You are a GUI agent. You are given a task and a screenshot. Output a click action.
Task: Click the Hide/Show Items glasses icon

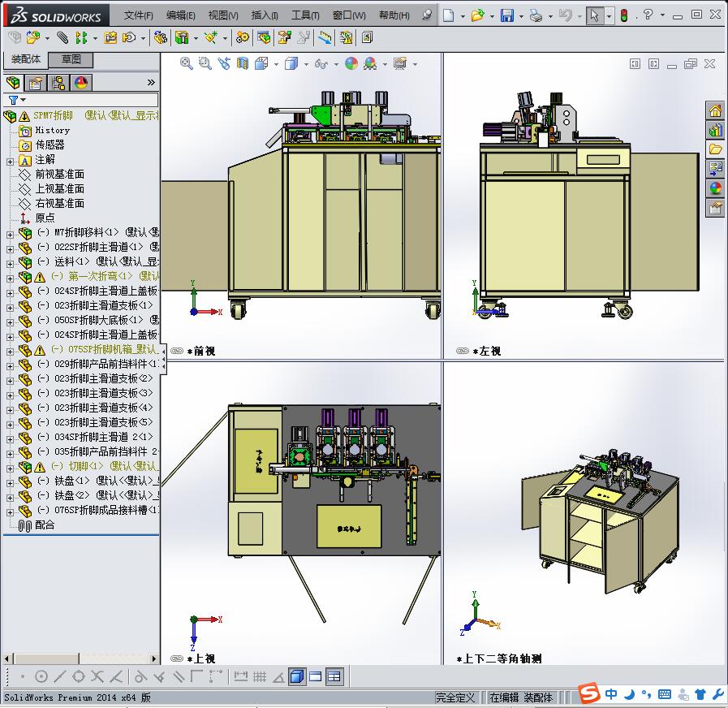coord(321,63)
